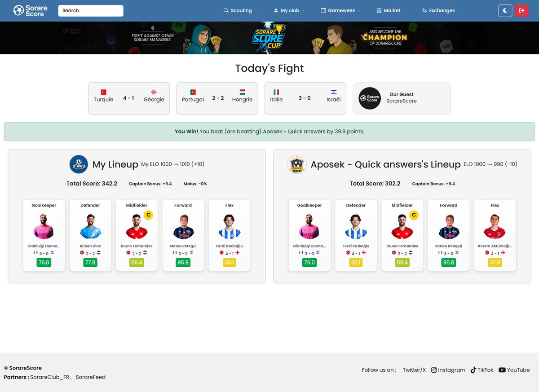Click the red logout button
539x392 pixels.
521,11
